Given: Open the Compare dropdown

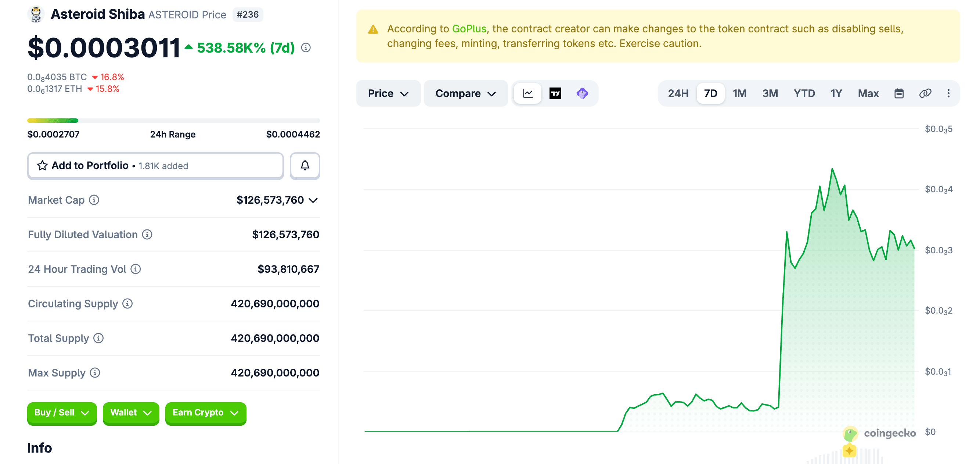Looking at the screenshot, I should tap(466, 93).
